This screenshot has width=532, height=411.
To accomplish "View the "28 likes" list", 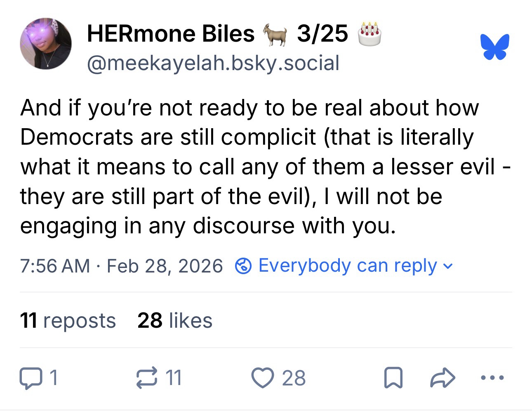I will [x=175, y=320].
